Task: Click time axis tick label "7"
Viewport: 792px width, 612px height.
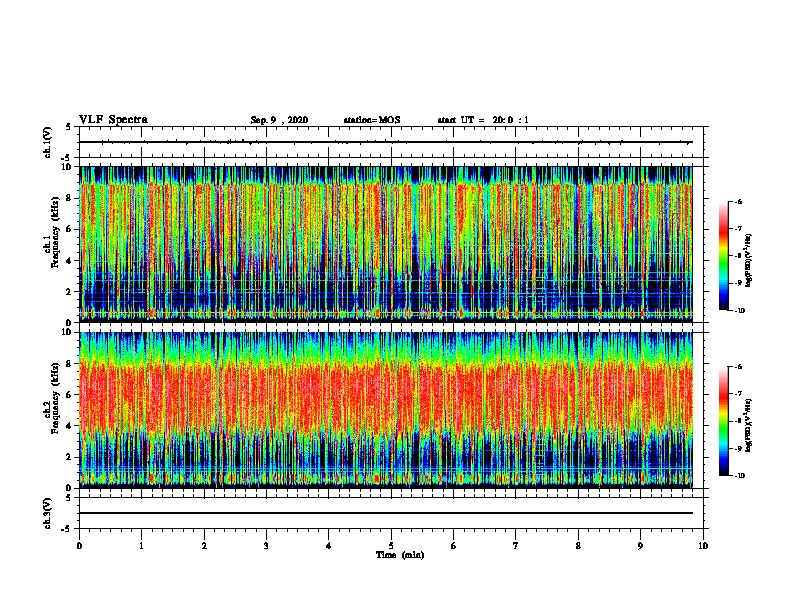Action: tap(516, 545)
